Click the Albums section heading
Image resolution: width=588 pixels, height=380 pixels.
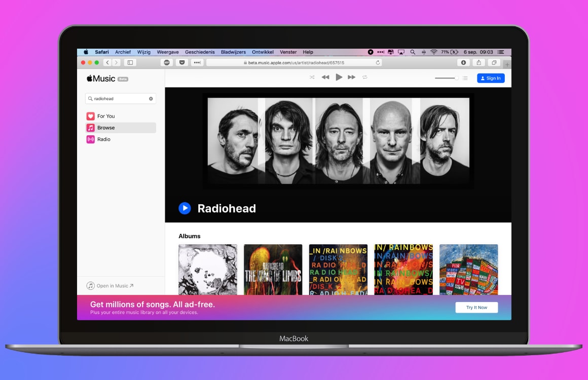tap(190, 236)
